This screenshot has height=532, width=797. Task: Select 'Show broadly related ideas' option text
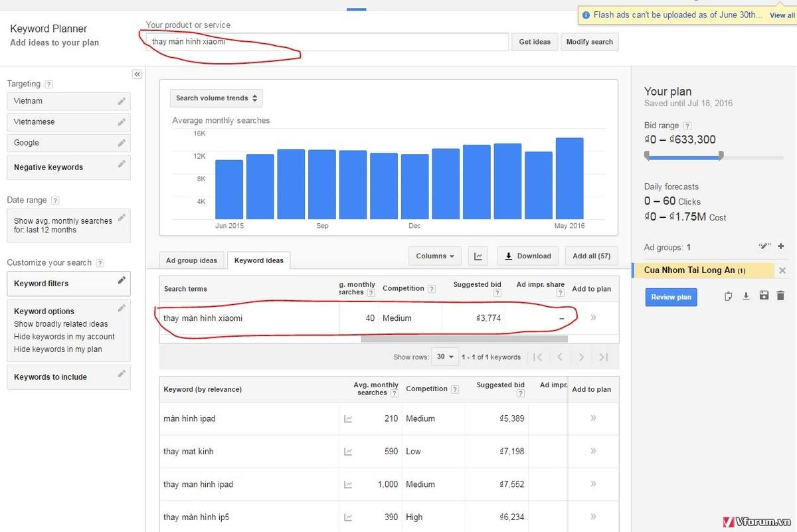coord(61,324)
